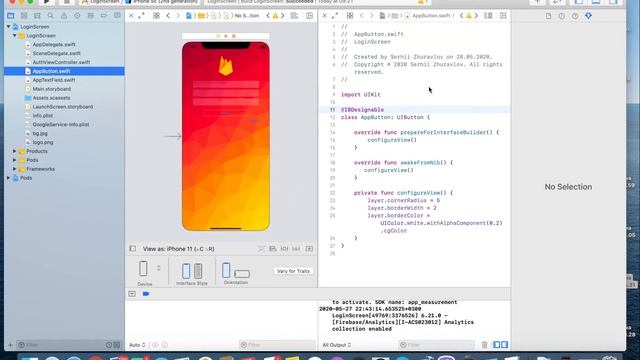
Task: Click the iPhone storyboard scene preview
Action: click(226, 136)
